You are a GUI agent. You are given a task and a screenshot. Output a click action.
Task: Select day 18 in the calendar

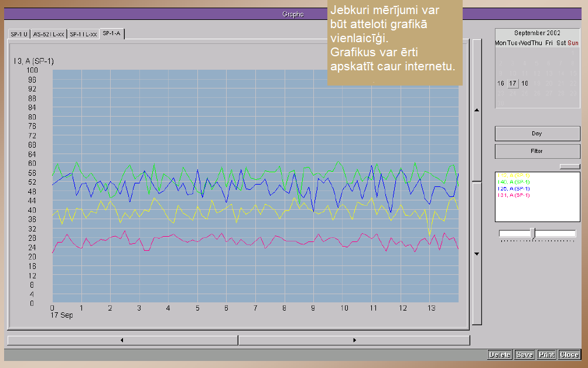[525, 83]
